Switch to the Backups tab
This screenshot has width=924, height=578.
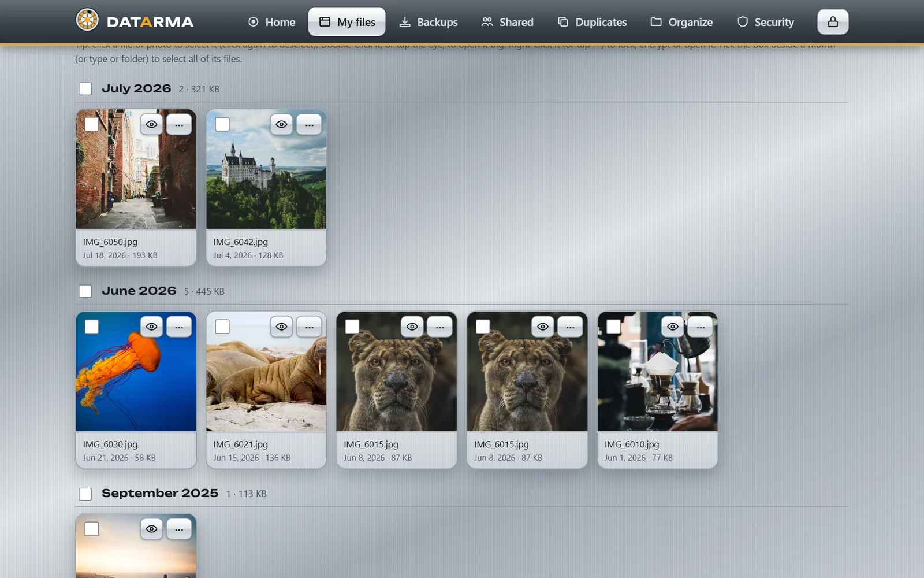pyautogui.click(x=429, y=22)
